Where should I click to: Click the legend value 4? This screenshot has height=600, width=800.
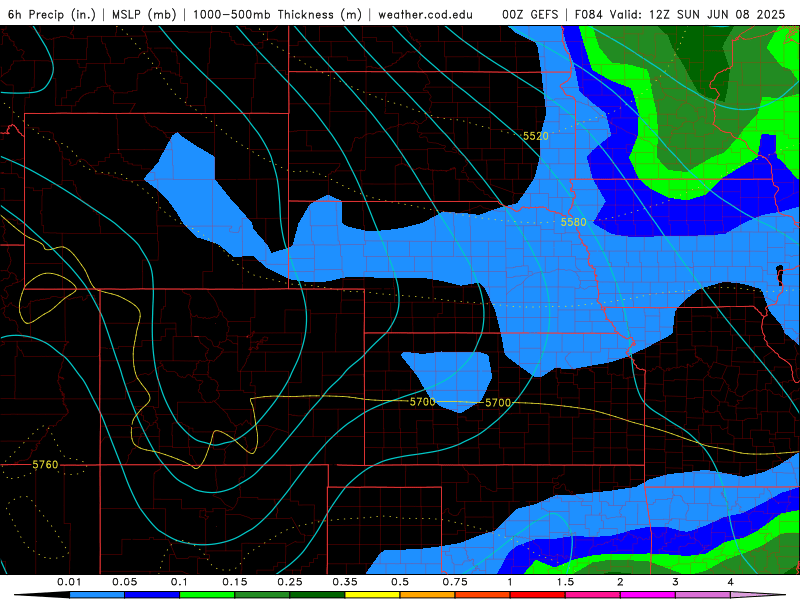(x=731, y=582)
